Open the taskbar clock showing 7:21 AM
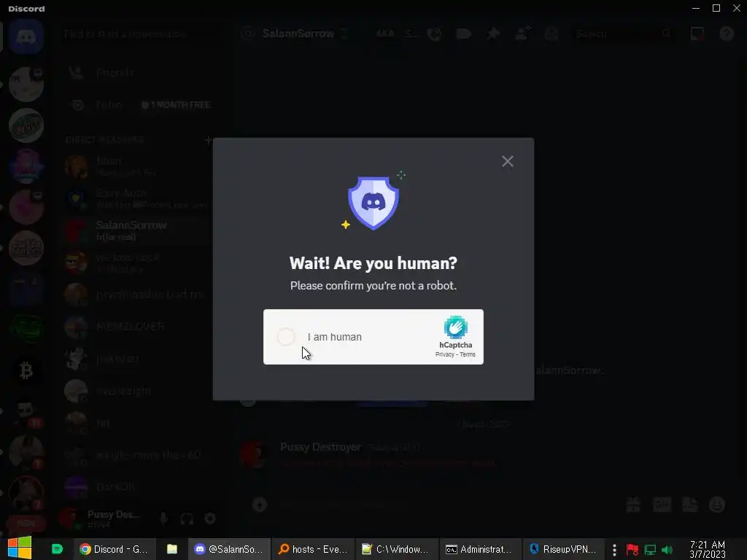This screenshot has height=560, width=747. pyautogui.click(x=708, y=550)
